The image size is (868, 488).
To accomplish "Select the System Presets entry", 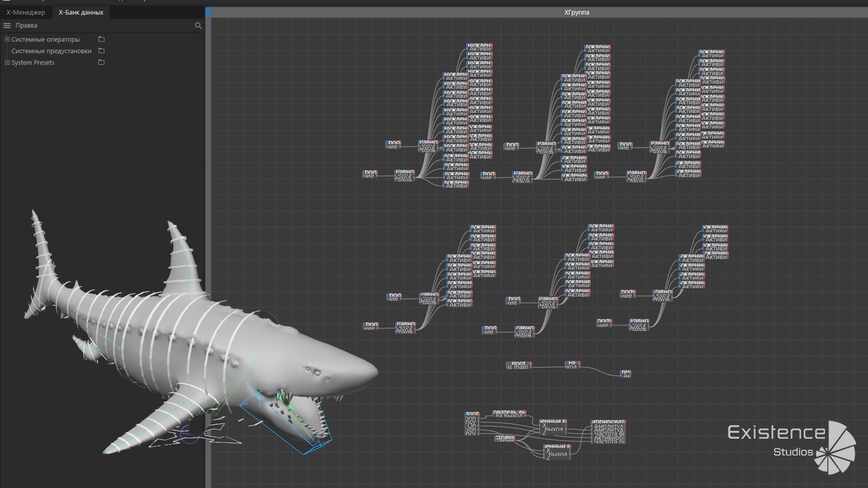I will pyautogui.click(x=33, y=62).
